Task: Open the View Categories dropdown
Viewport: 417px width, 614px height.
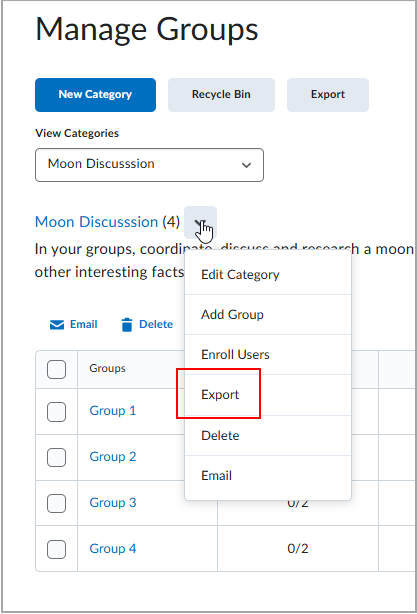Action: [x=149, y=165]
